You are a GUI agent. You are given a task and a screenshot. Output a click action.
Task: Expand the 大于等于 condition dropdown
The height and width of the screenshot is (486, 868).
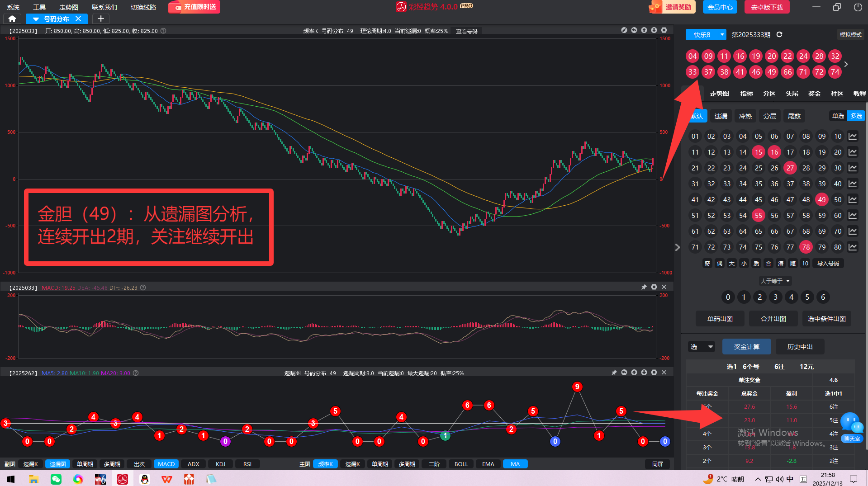775,281
